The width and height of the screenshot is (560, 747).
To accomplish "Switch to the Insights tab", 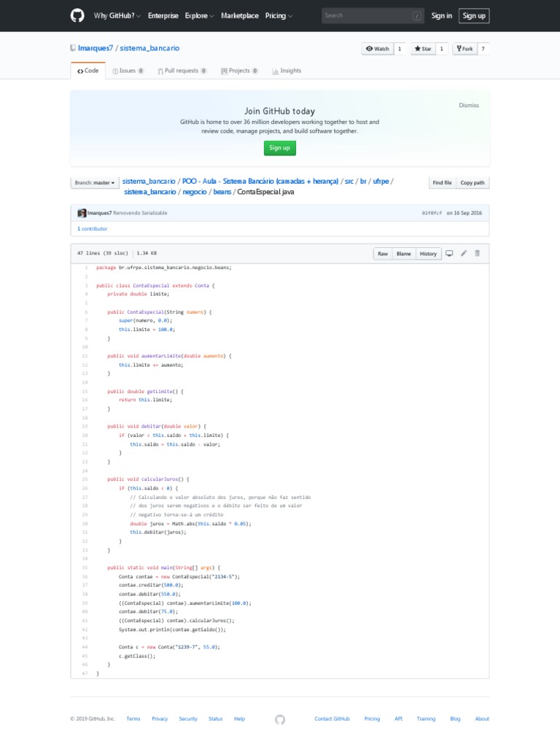I will point(287,71).
